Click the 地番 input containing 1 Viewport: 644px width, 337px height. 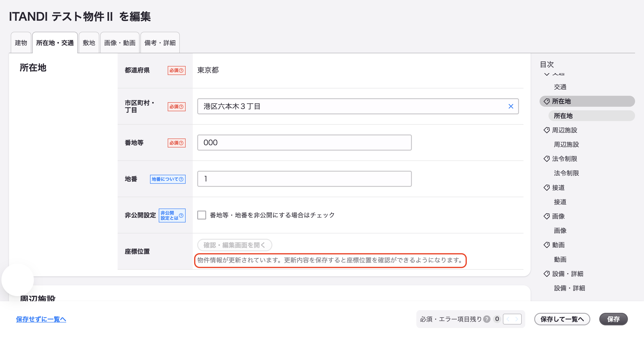304,179
